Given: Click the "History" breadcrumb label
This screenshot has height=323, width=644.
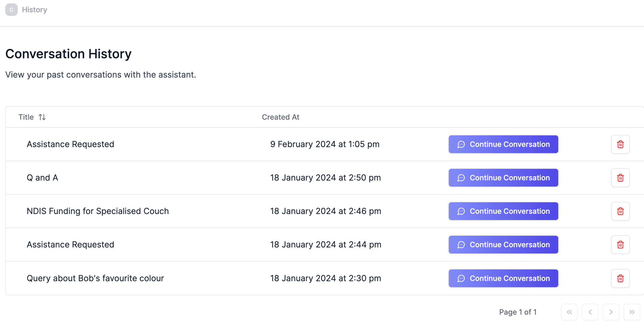Looking at the screenshot, I should point(35,9).
